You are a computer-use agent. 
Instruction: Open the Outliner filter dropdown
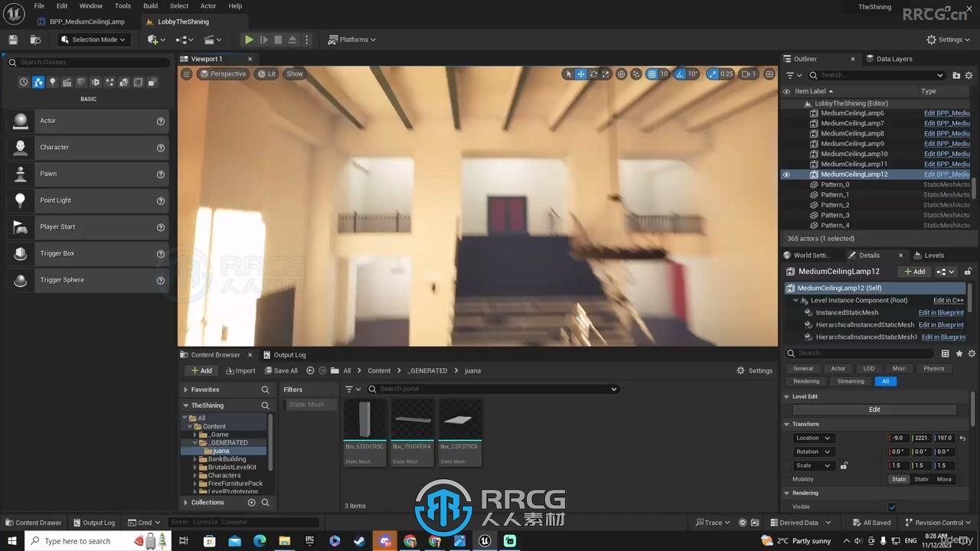[x=793, y=75]
